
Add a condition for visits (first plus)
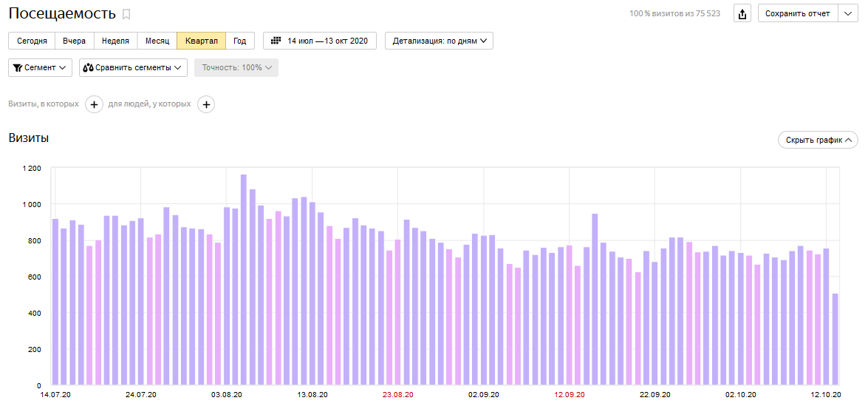pos(94,104)
